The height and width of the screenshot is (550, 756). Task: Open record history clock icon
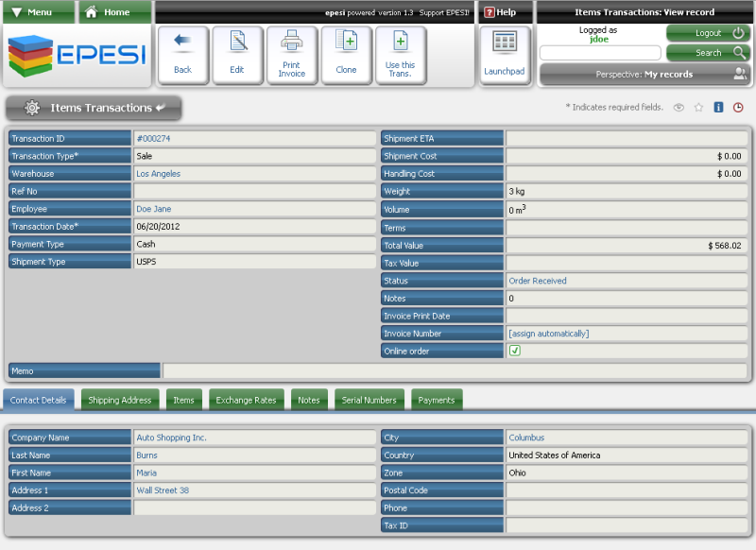pyautogui.click(x=738, y=108)
